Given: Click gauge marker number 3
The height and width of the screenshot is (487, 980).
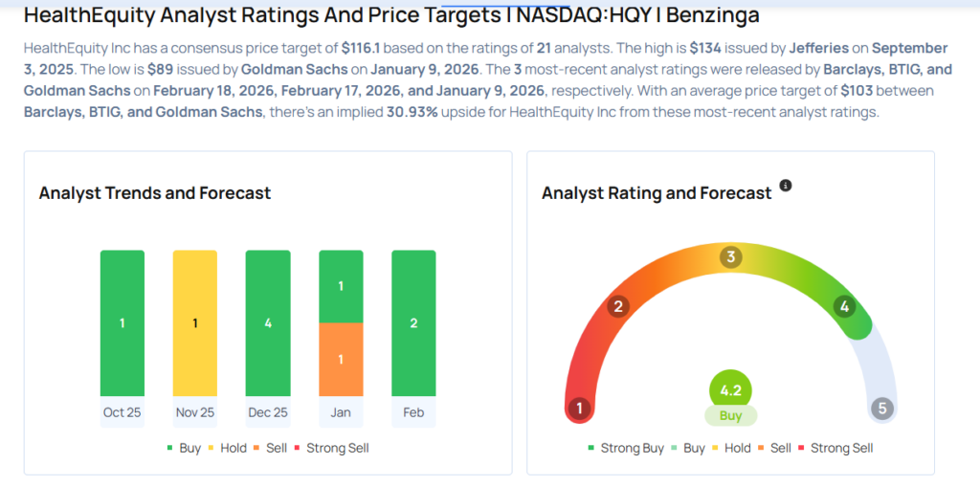Looking at the screenshot, I should click(x=731, y=256).
